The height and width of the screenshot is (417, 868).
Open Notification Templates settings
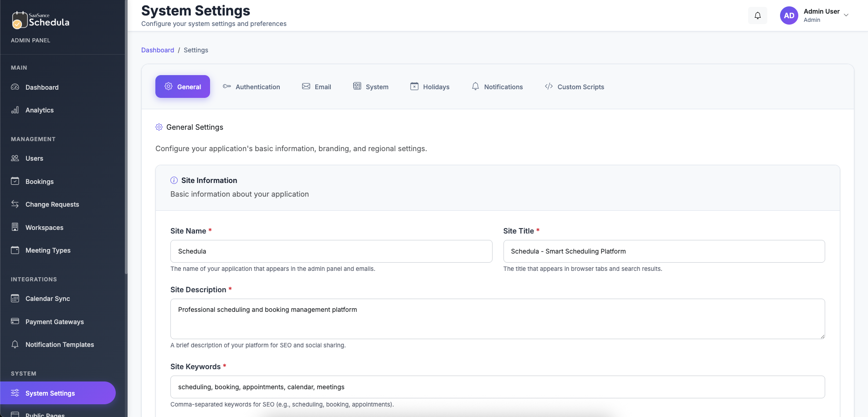(59, 345)
